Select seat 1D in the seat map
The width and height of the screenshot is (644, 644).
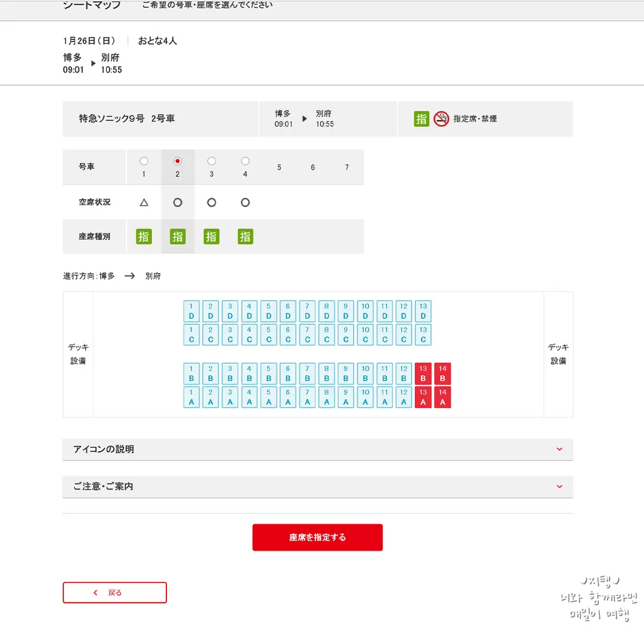191,311
